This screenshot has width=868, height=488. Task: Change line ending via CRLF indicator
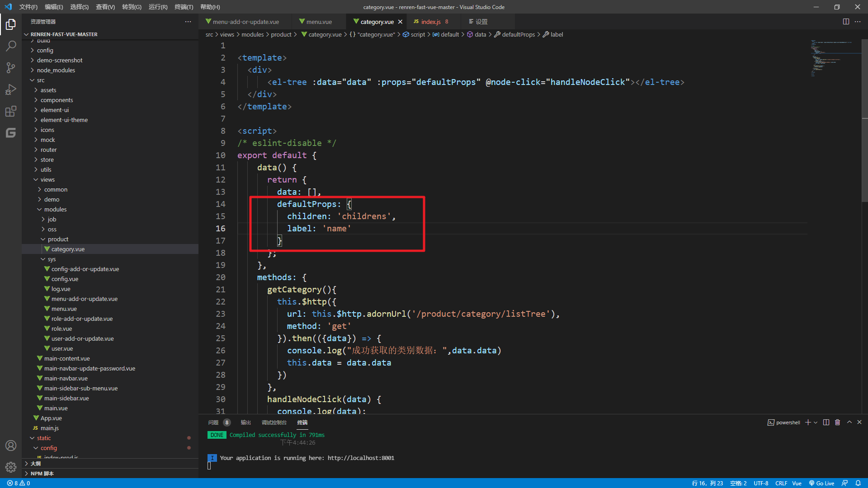coord(781,483)
